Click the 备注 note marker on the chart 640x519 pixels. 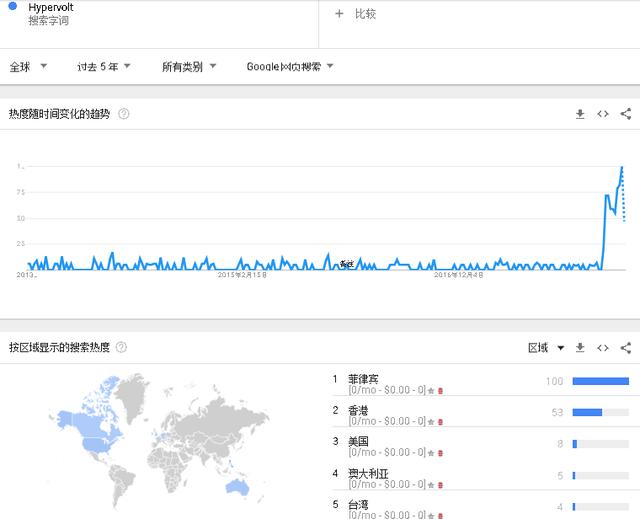347,264
